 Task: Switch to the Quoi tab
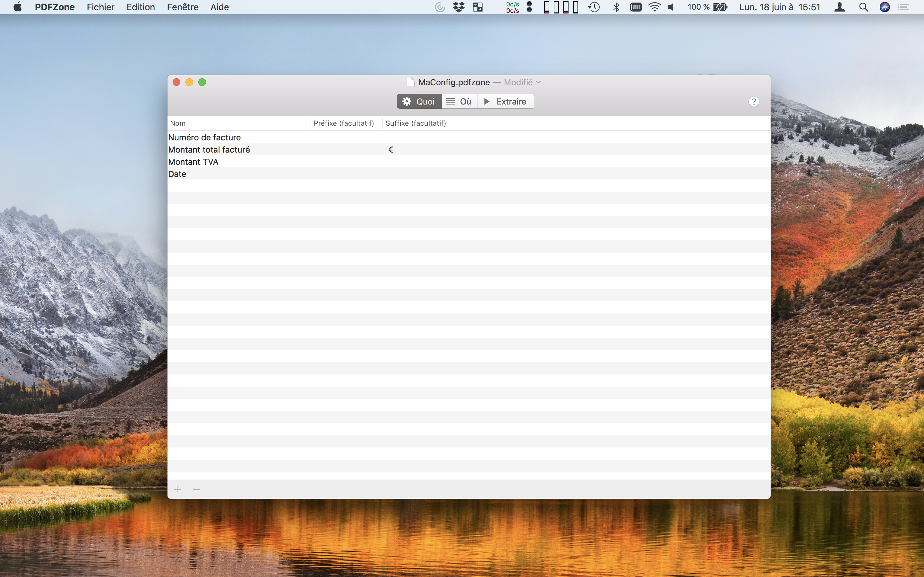pyautogui.click(x=419, y=102)
